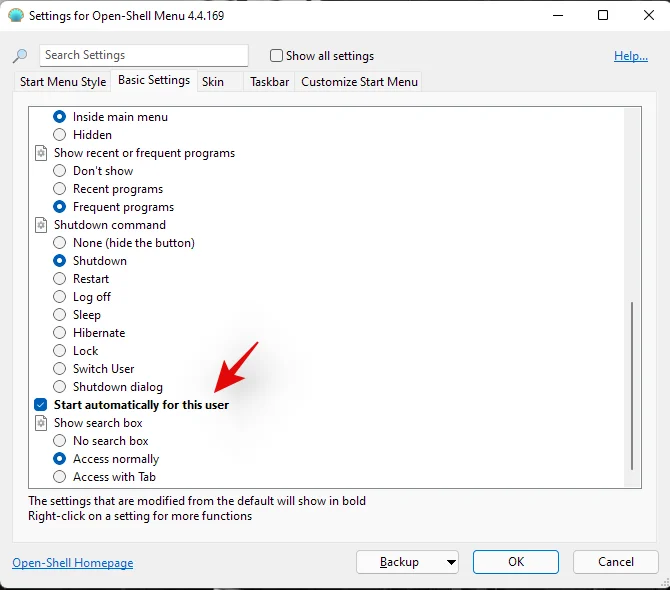Image resolution: width=670 pixels, height=590 pixels.
Task: Open the Help link
Action: [631, 56]
